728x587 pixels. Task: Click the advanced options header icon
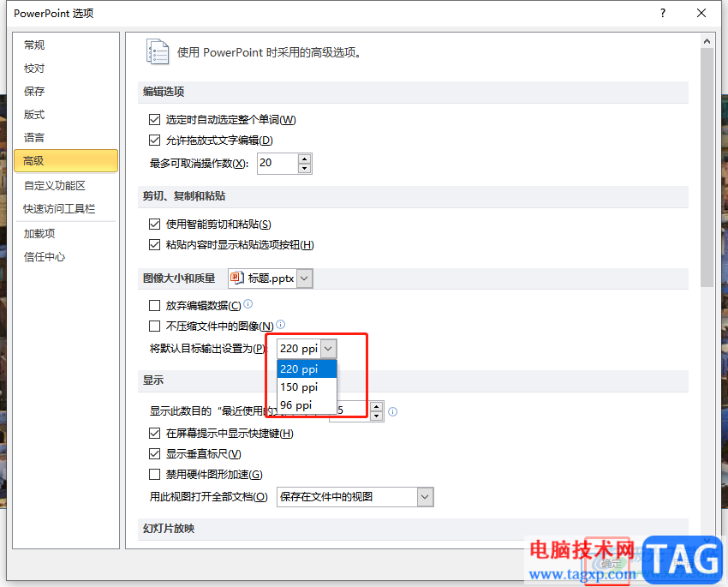[x=158, y=51]
